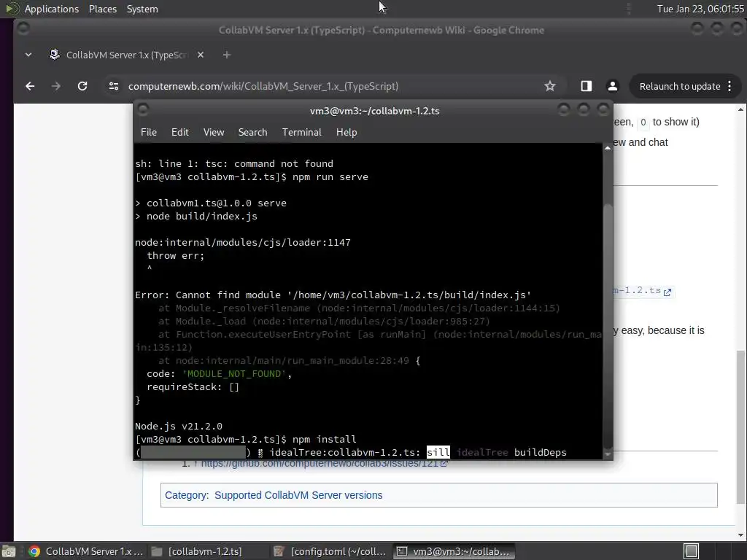Reload the CollabVM wiki page
Viewport: 747px width, 560px height.
[82, 86]
